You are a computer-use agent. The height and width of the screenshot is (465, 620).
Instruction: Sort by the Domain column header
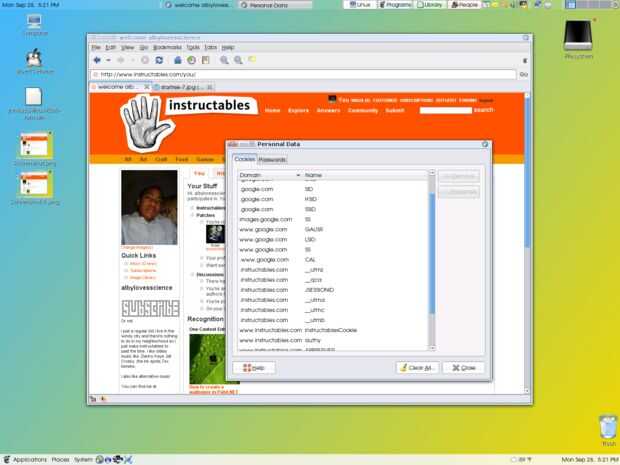269,175
